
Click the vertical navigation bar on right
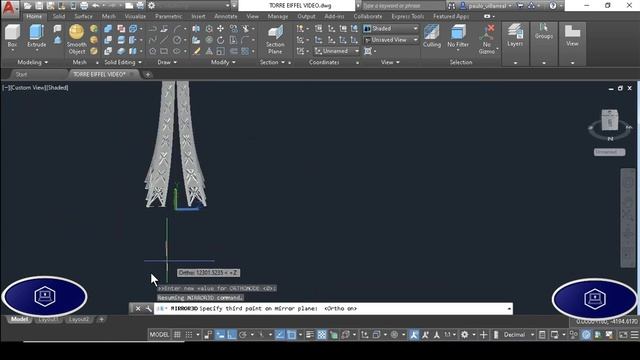[628, 217]
